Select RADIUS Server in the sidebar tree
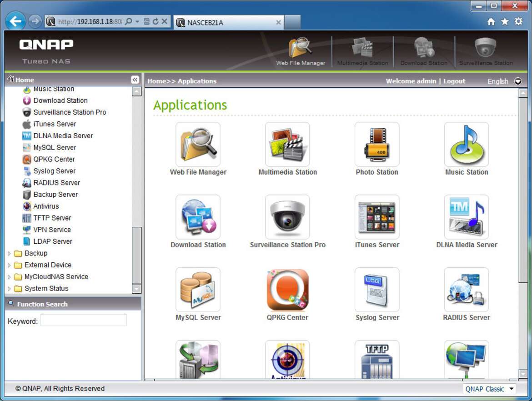The image size is (532, 401). point(57,182)
